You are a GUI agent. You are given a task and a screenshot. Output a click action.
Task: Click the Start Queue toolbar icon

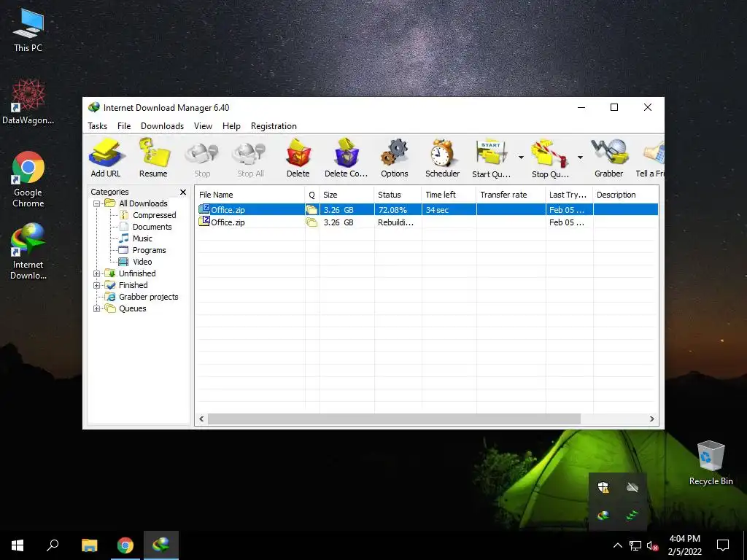point(491,157)
